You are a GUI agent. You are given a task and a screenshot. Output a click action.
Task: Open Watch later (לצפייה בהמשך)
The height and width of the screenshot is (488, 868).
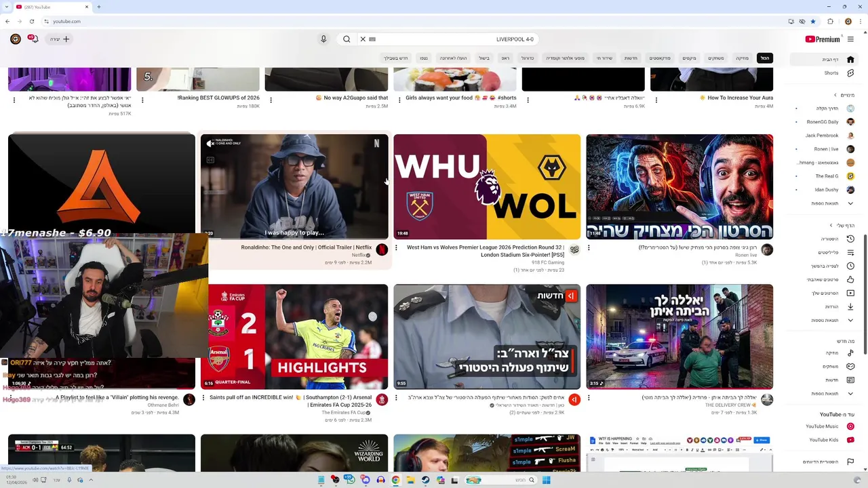point(824,266)
